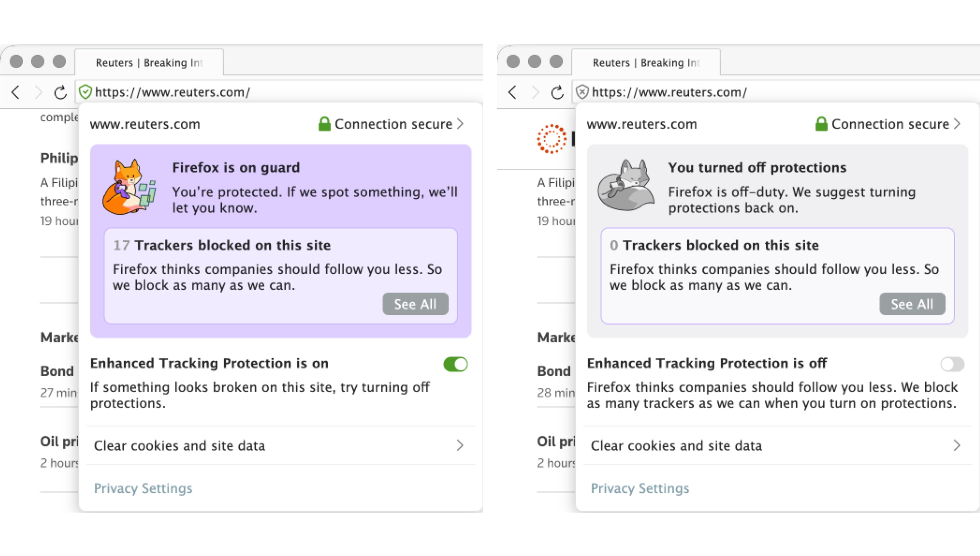Select the Reuters tab in left window

tap(149, 63)
